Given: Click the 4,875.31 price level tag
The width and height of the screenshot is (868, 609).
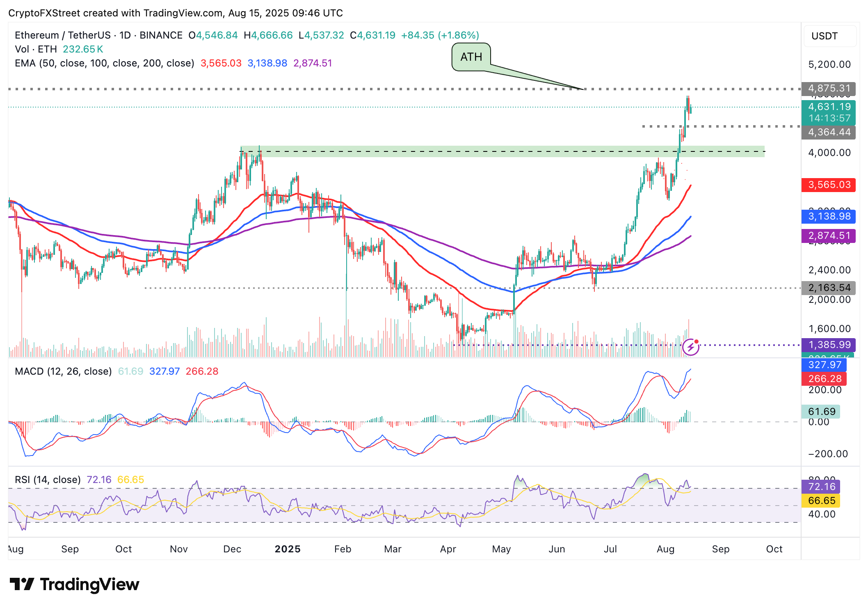Looking at the screenshot, I should pyautogui.click(x=828, y=88).
